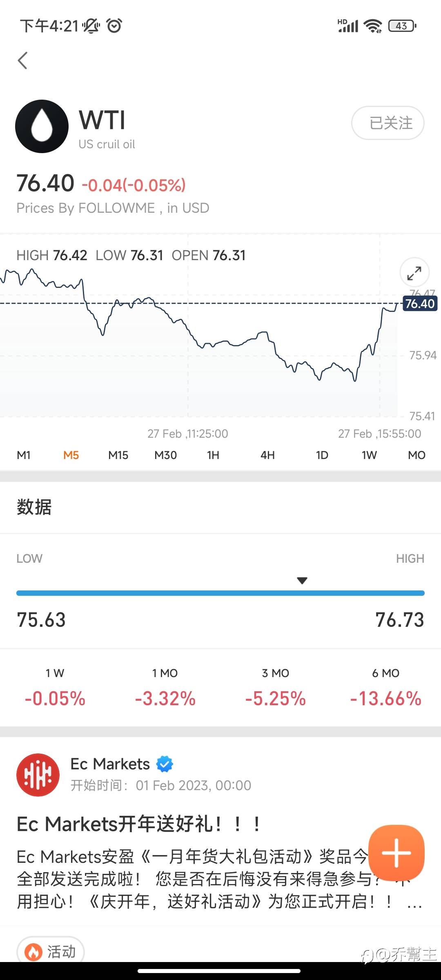The width and height of the screenshot is (441, 980).
Task: Tap the low-high range marker triangle
Action: pyautogui.click(x=302, y=580)
